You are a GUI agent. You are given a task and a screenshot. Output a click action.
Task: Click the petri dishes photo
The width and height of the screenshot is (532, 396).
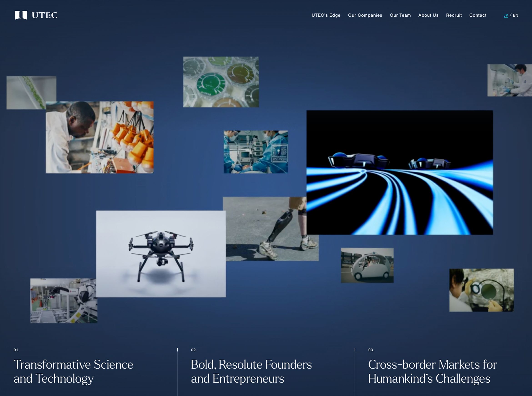click(x=221, y=82)
